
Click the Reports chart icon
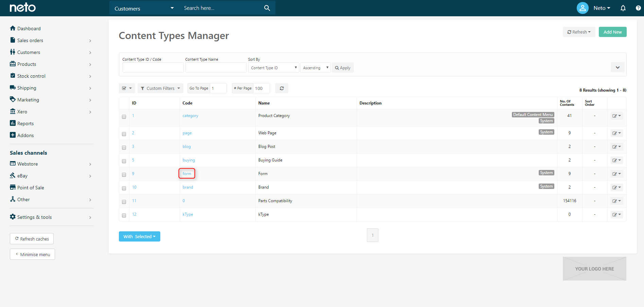(x=13, y=123)
